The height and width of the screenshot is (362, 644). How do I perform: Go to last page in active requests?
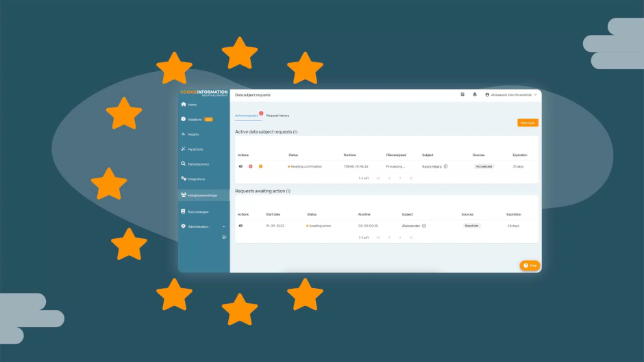point(411,178)
